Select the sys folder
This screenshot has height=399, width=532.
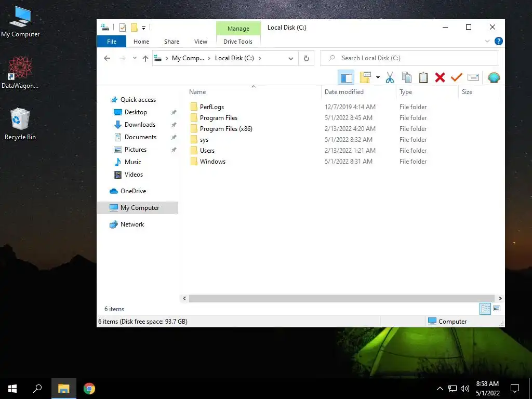(x=204, y=139)
